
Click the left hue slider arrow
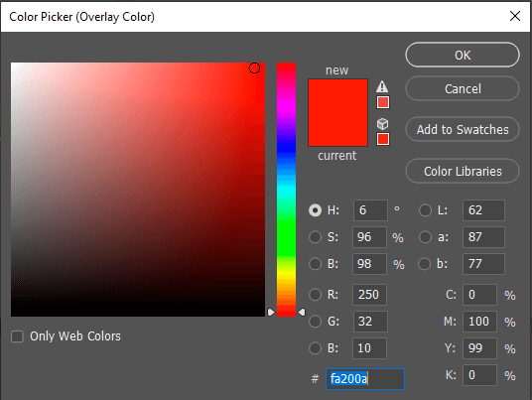(271, 312)
